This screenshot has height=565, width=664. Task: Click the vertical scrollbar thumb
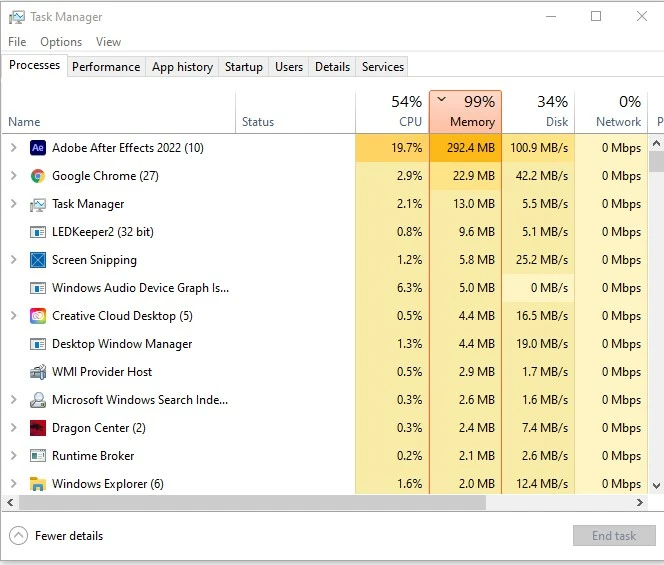pyautogui.click(x=656, y=161)
